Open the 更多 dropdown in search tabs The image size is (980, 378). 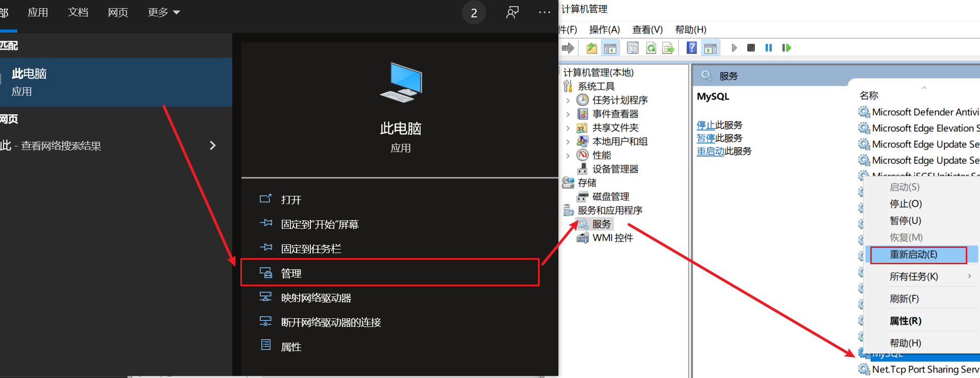click(163, 13)
